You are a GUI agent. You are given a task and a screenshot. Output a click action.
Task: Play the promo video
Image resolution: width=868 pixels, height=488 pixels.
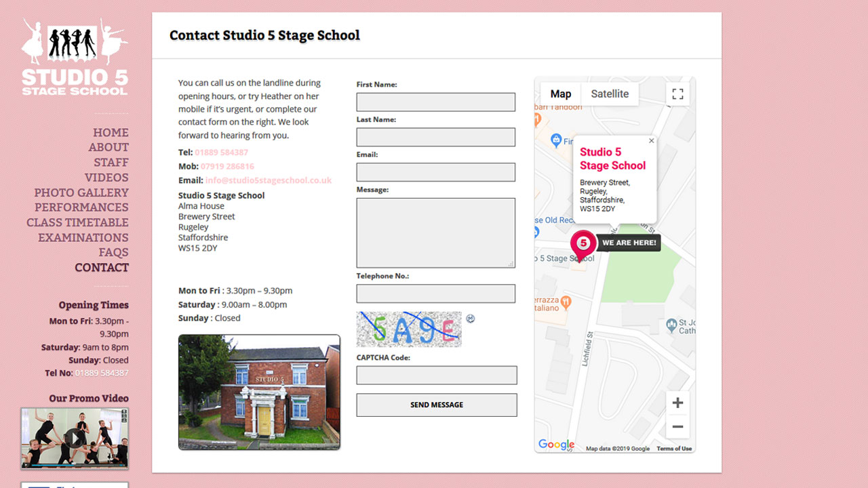pos(75,438)
